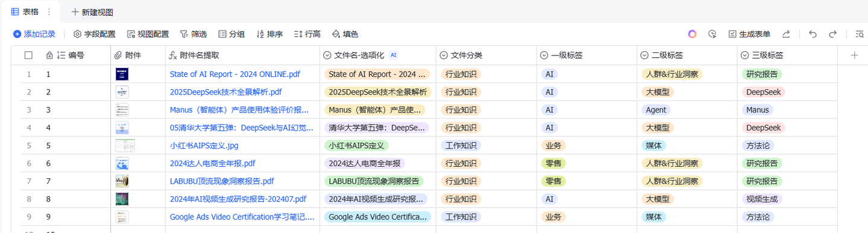The height and width of the screenshot is (233, 868).
Task: Open the 分组 grouping tool
Action: coord(231,34)
